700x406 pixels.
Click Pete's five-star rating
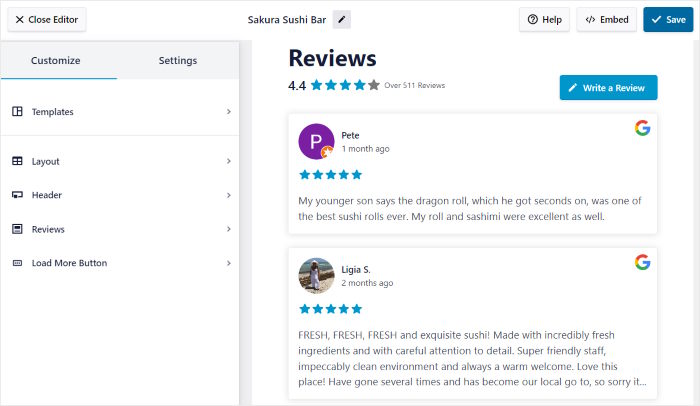[330, 175]
